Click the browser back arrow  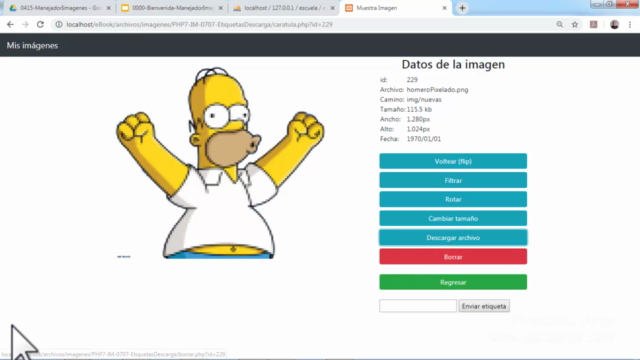click(10, 24)
